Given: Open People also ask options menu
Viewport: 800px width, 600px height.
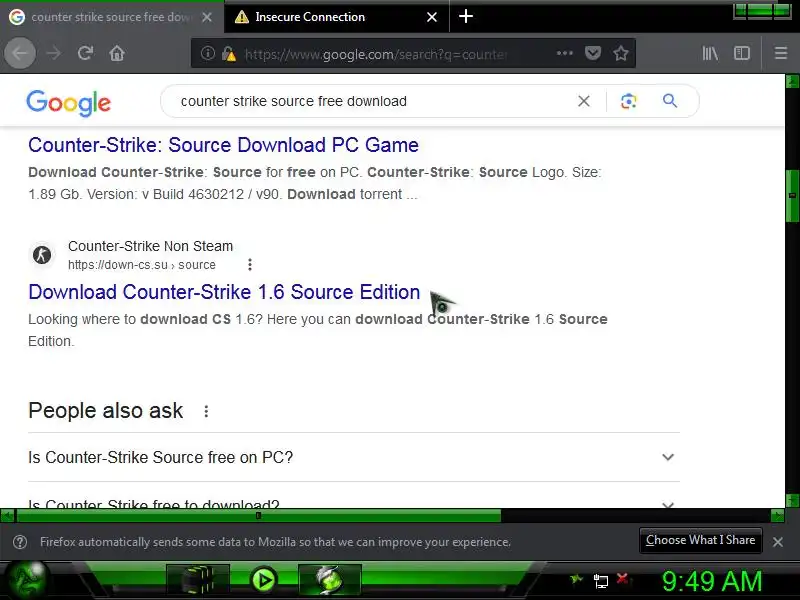Looking at the screenshot, I should coord(206,411).
